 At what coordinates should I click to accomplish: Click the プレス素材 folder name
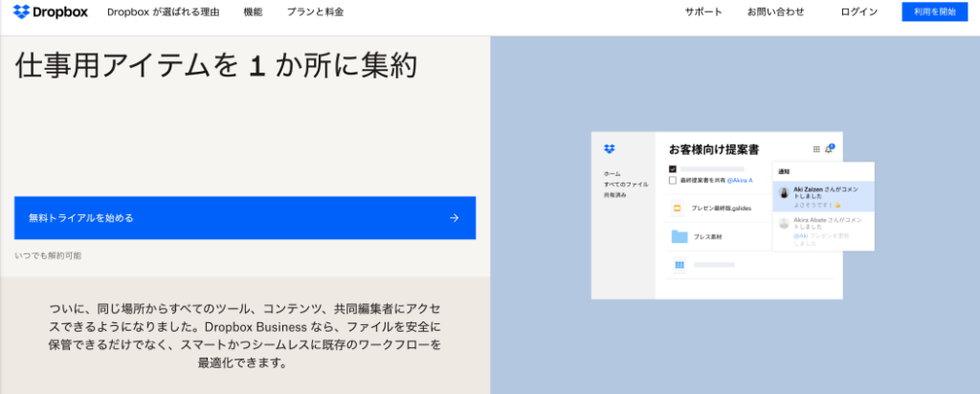click(x=707, y=237)
